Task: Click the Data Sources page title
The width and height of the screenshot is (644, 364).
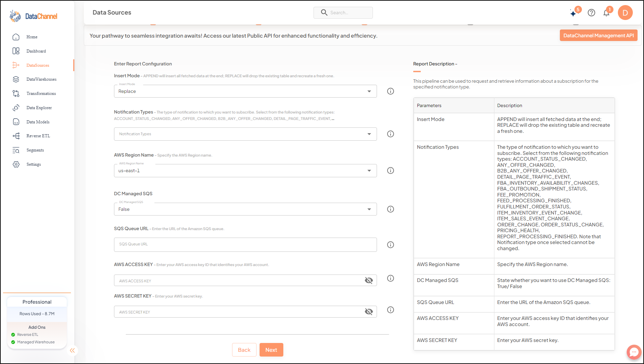Action: tap(112, 13)
